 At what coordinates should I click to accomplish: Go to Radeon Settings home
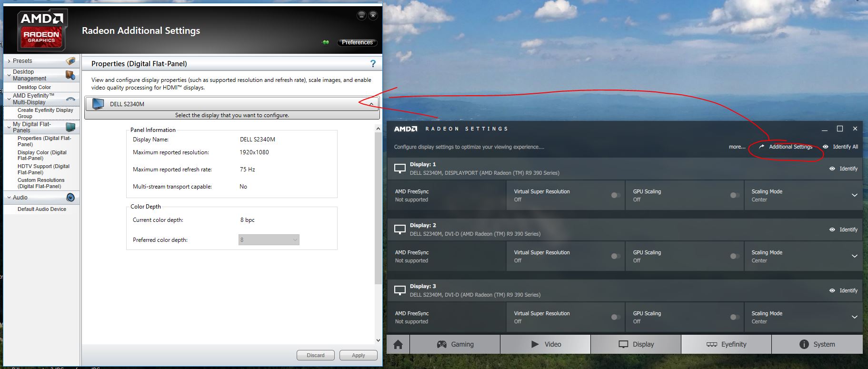tap(398, 344)
